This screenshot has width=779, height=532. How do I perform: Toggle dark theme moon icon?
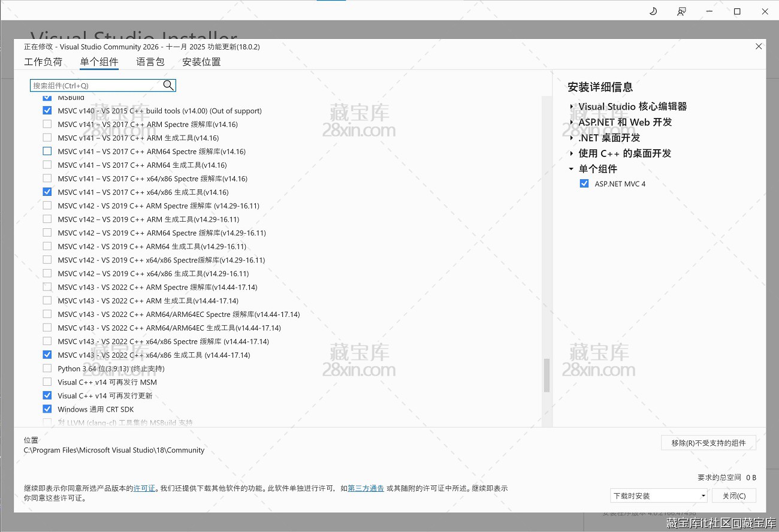(x=654, y=11)
